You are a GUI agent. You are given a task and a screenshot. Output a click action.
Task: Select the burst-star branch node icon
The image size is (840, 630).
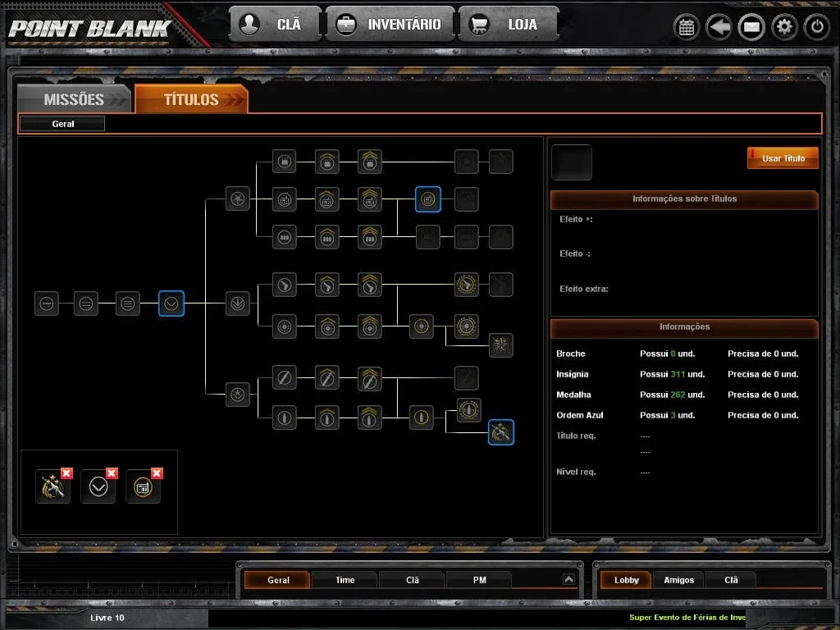(237, 199)
